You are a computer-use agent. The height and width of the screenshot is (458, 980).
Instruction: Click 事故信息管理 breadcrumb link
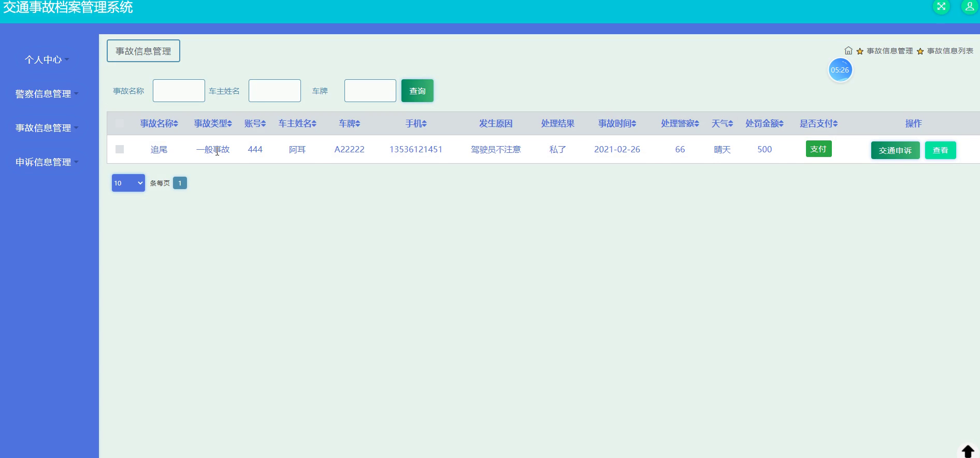point(890,51)
